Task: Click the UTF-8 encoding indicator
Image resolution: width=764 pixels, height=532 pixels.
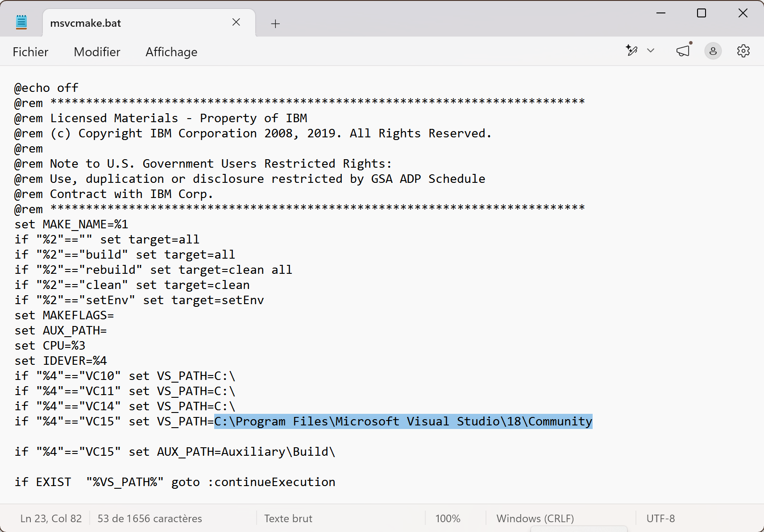Action: point(660,518)
